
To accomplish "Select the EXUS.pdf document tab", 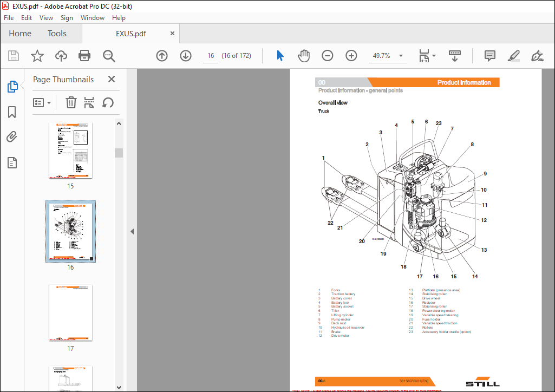I will coord(131,34).
